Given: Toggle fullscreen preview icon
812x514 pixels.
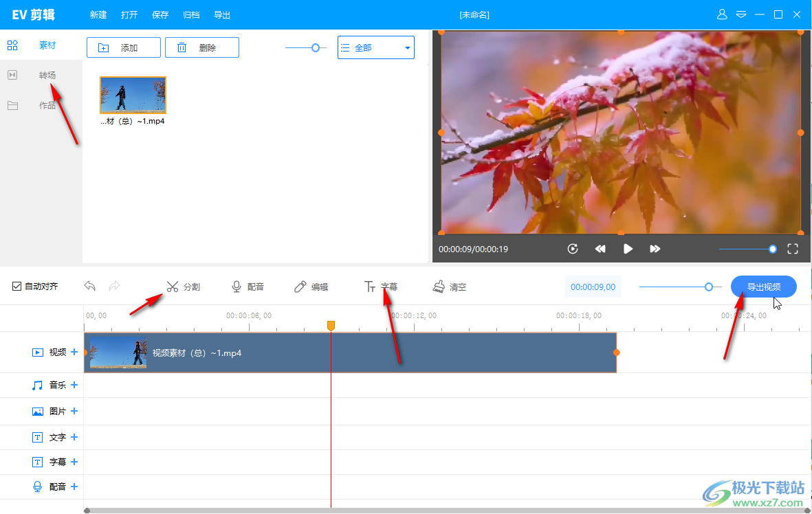Looking at the screenshot, I should [793, 249].
